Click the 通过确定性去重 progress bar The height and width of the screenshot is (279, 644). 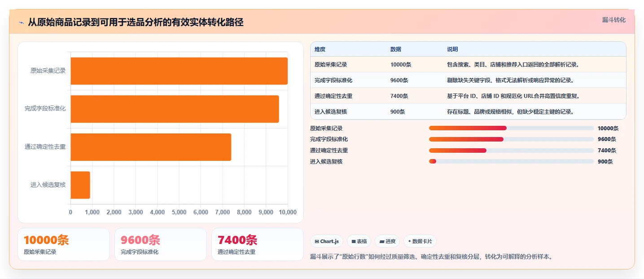(x=512, y=151)
